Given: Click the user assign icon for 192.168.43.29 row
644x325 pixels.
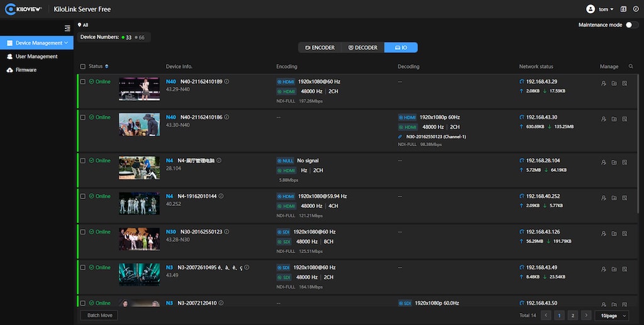Looking at the screenshot, I should pos(604,83).
